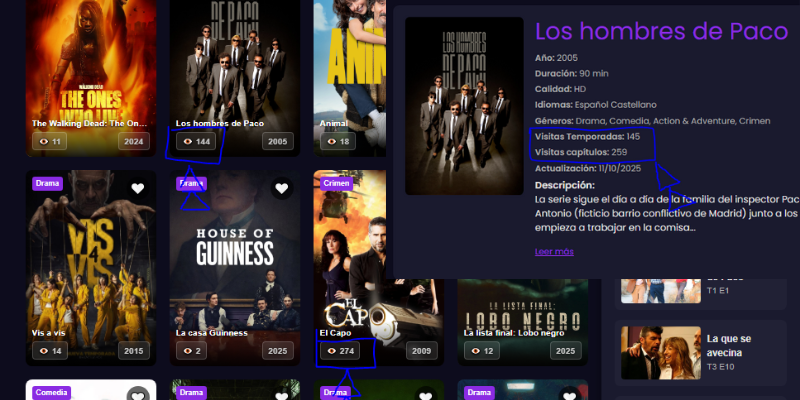This screenshot has width=800, height=400.
Task: Open the House of Guinness poster
Action: tap(235, 267)
